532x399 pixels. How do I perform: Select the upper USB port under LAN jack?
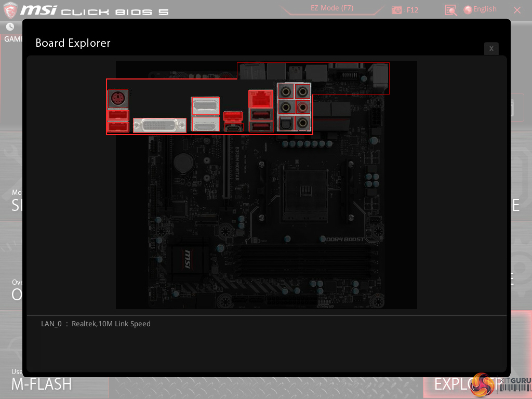click(261, 115)
